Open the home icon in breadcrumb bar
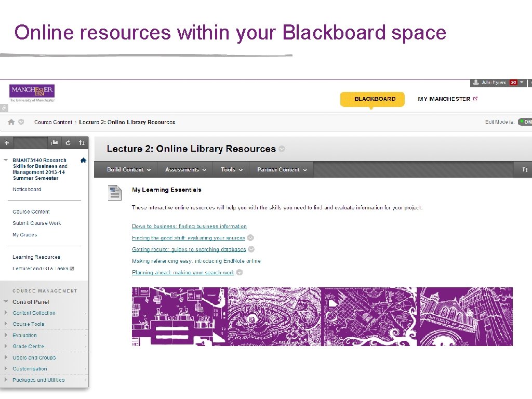This screenshot has width=532, height=399. point(11,122)
